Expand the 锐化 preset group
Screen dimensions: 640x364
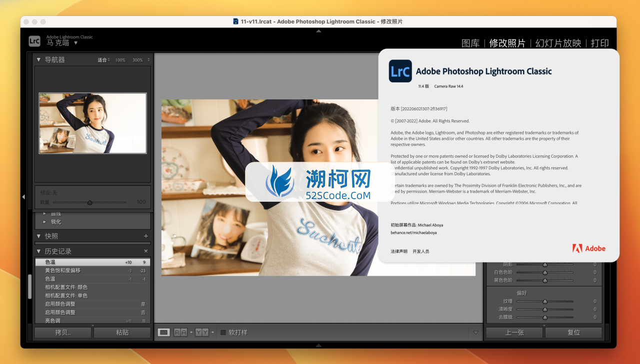click(x=44, y=222)
